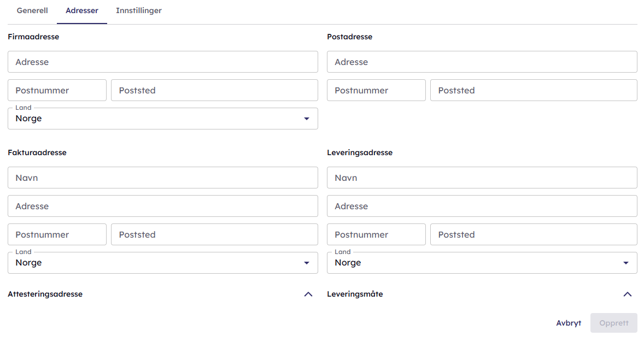The height and width of the screenshot is (342, 644).
Task: Click Postnummer field under Postadresse
Action: 376,90
